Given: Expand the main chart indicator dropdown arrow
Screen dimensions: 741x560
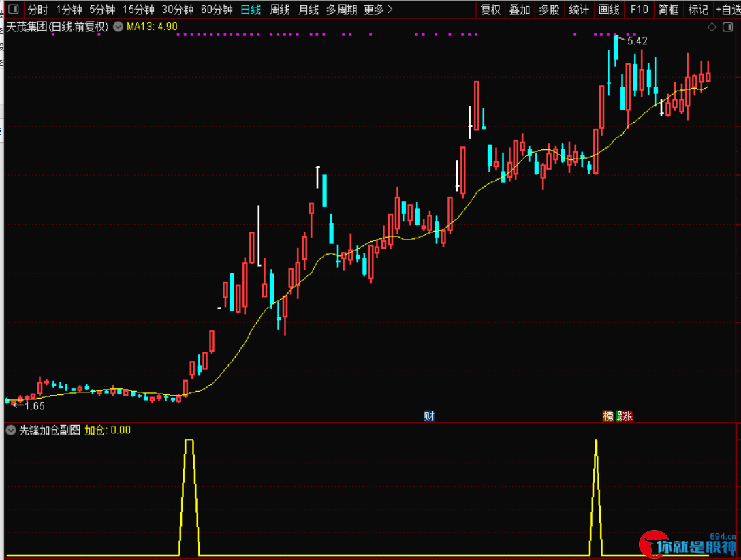Looking at the screenshot, I should pyautogui.click(x=118, y=27).
